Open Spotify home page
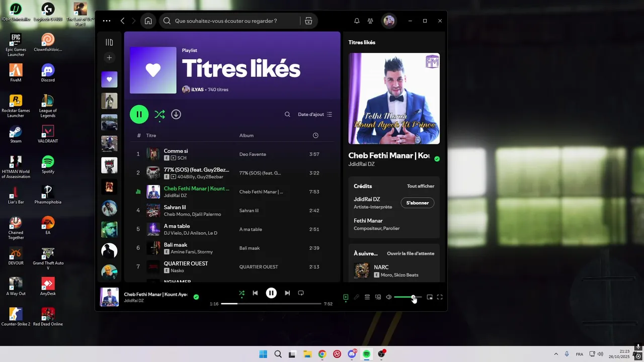Screen dimensions: 644x362 point(148,21)
